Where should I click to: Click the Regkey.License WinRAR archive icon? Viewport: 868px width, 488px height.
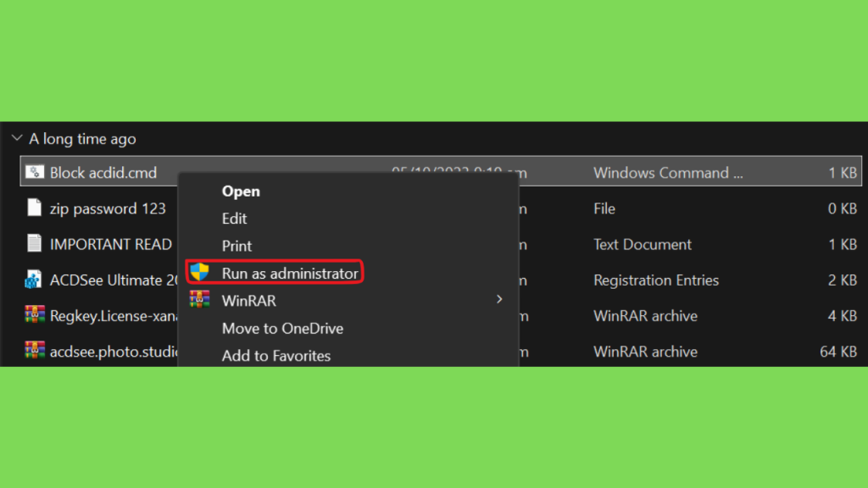pyautogui.click(x=35, y=315)
